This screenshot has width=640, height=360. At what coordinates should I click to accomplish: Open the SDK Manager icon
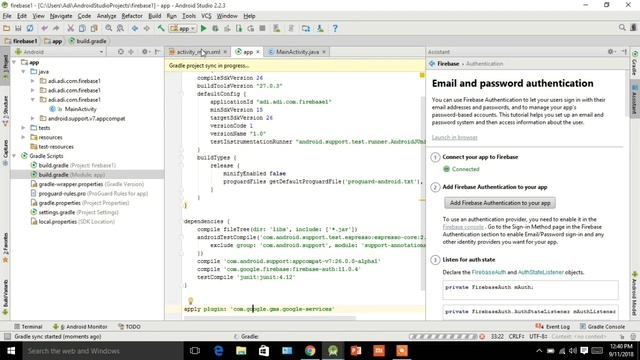[x=320, y=28]
